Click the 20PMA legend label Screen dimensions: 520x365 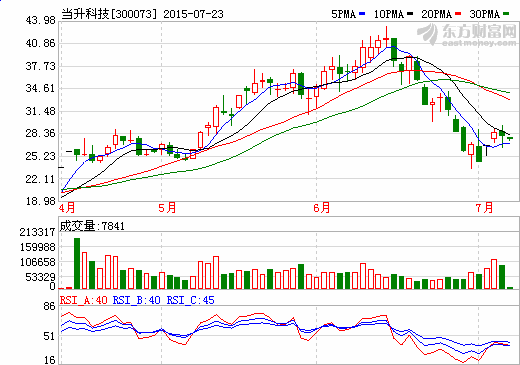436,14
